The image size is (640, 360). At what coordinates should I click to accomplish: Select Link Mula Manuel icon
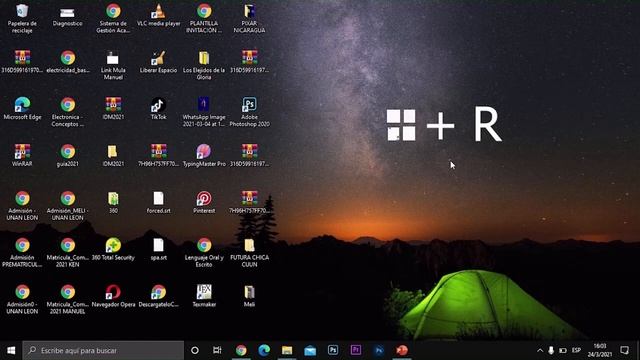click(113, 65)
